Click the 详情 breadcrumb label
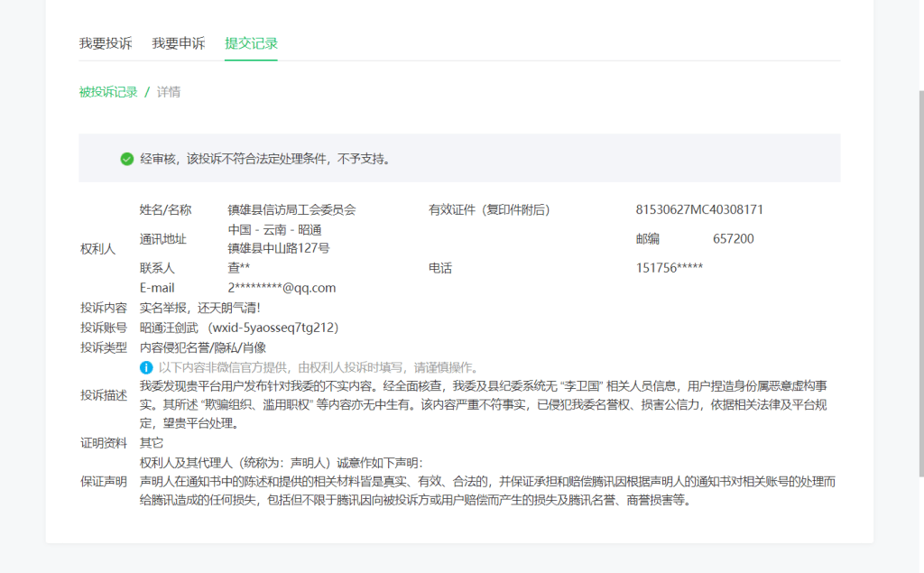 [165, 92]
